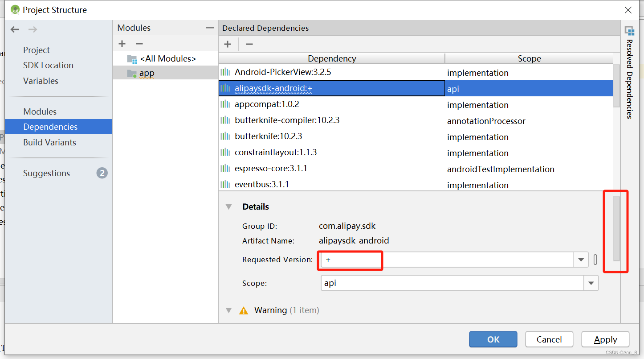Click androidTestImplementation scope cell
This screenshot has width=644, height=359.
pos(529,169)
